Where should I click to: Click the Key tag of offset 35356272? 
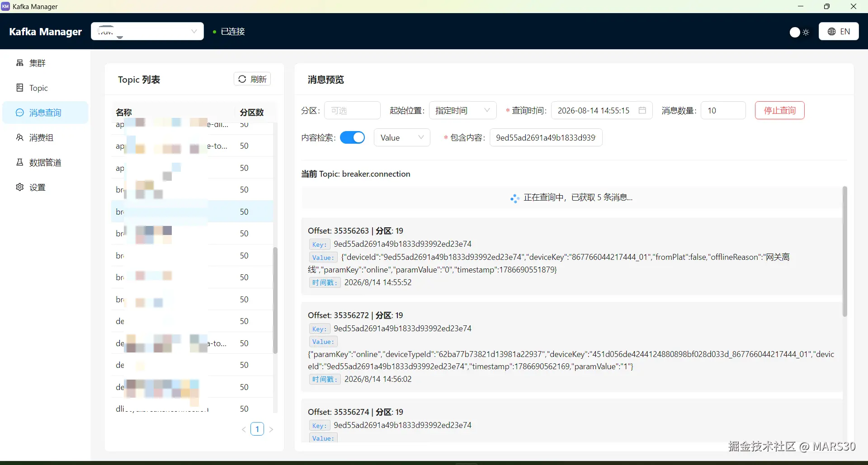tap(319, 329)
